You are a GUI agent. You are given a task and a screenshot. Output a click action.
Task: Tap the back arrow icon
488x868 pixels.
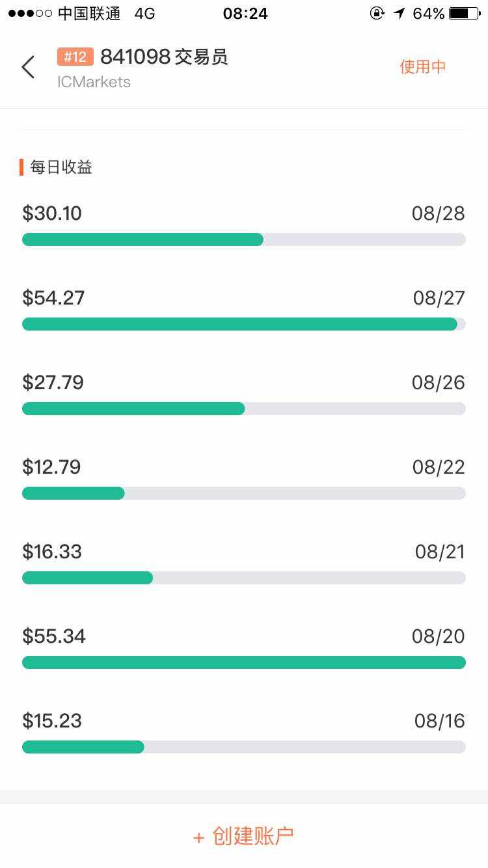(x=28, y=67)
